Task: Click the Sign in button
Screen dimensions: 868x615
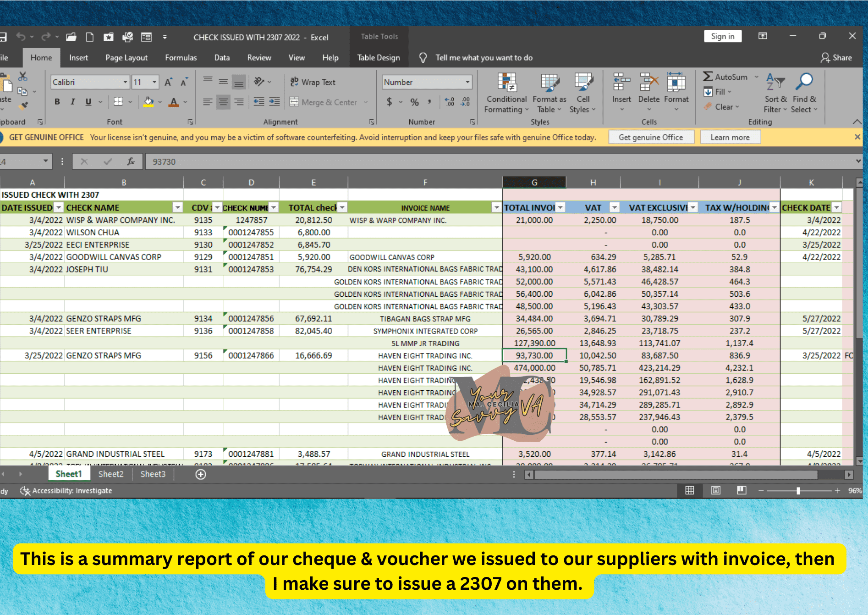Action: point(723,36)
